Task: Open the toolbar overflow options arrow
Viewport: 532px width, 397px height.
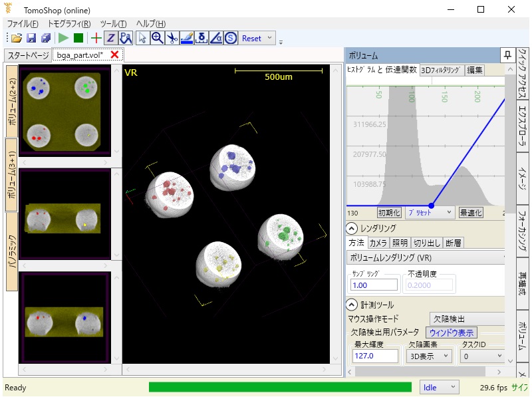Action: coord(281,43)
